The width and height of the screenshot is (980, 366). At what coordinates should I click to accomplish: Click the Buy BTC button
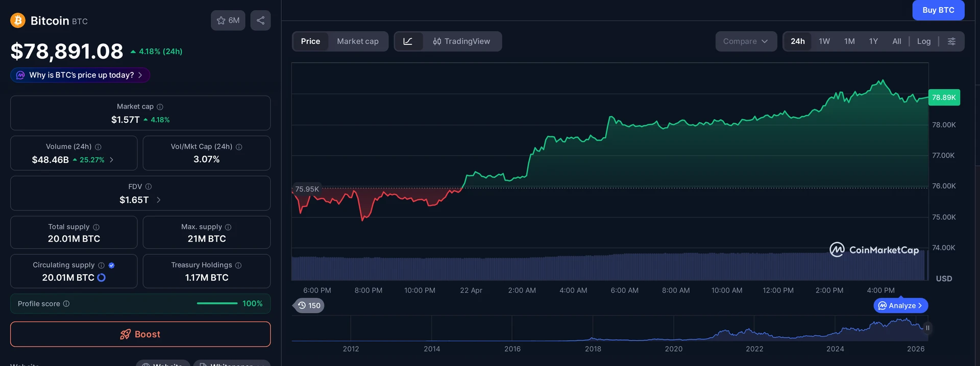click(x=938, y=10)
